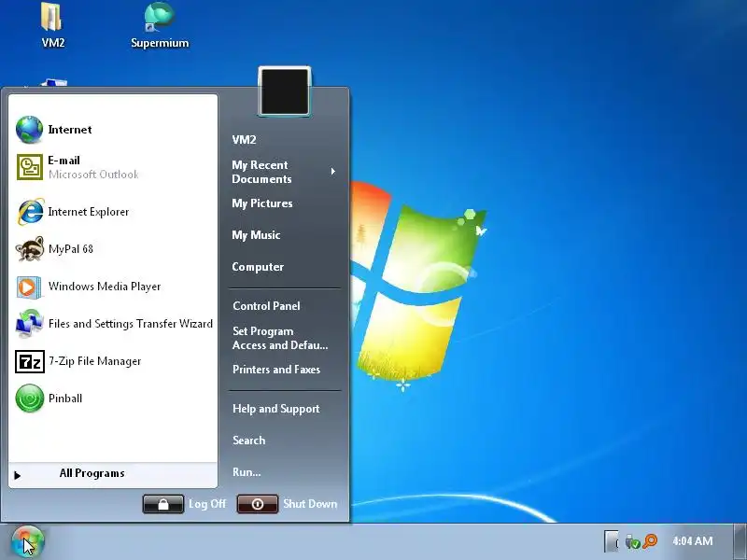Screen dimensions: 747x560
Task: Launch the MyPal 68 raccoon icon
Action: pos(30,249)
